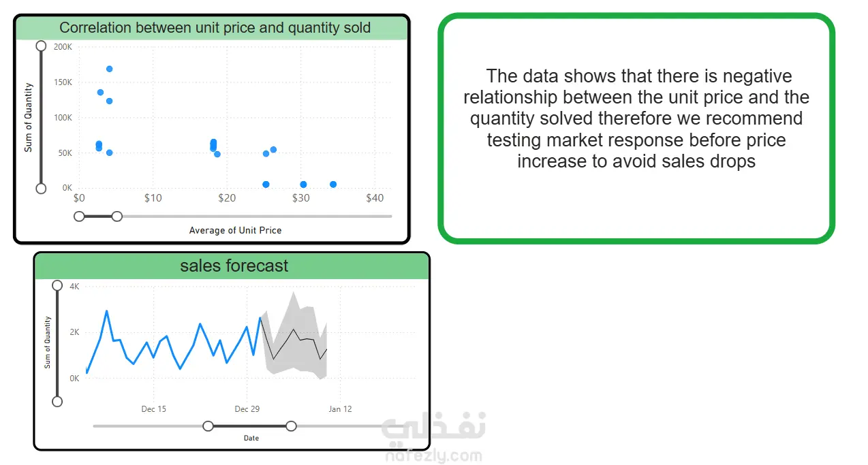Click the left handle of the Date zoom slider
Viewport: 868px width, 465px height.
[208, 426]
